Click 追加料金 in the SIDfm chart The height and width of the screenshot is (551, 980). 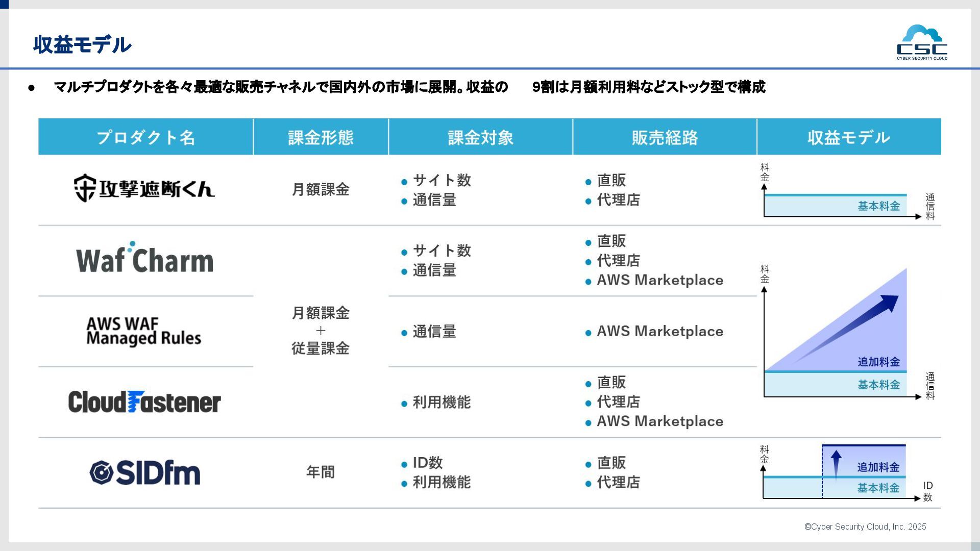click(x=878, y=467)
